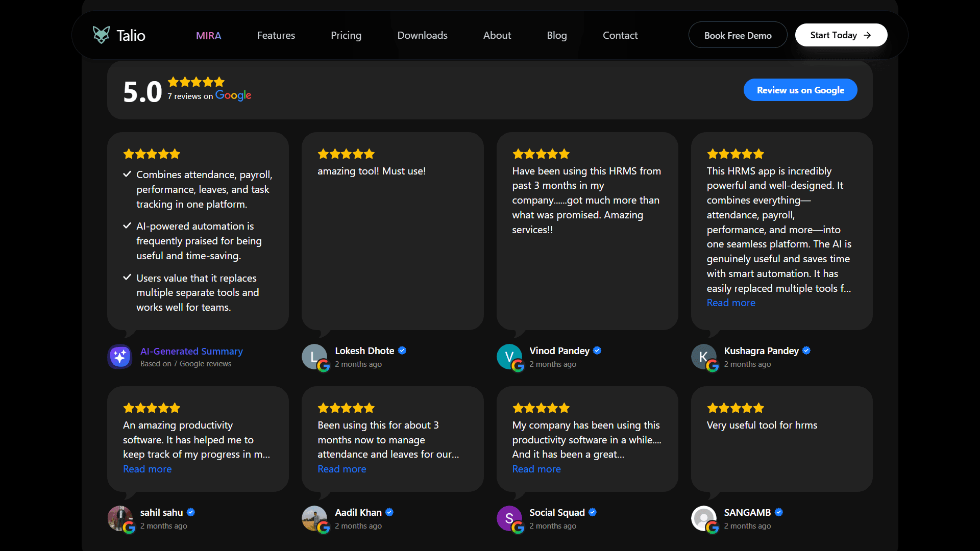Click the stars on Vinod Pandey's review
Viewport: 980px width, 551px height.
[541, 154]
